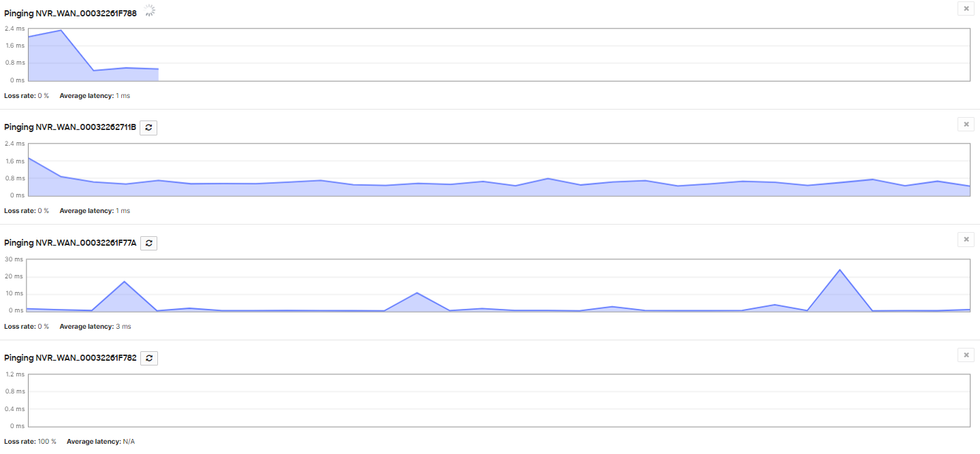Click the 100 % loss rate value
980x454 pixels.
[48, 441]
